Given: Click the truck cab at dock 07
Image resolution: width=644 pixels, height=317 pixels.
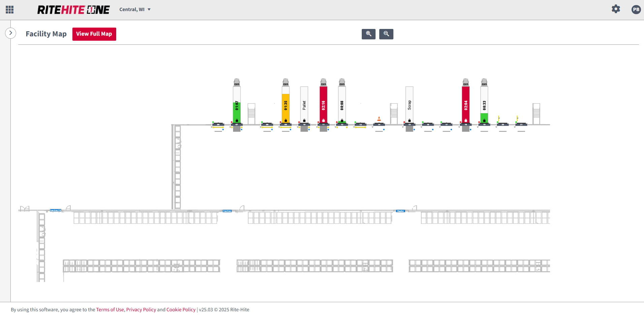Looking at the screenshot, I should point(237,82).
